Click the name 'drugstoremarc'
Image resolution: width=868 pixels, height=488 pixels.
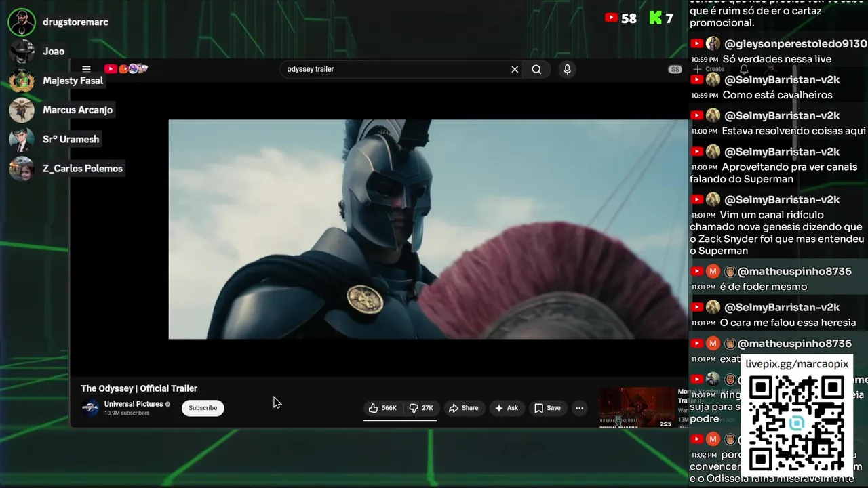coord(75,22)
